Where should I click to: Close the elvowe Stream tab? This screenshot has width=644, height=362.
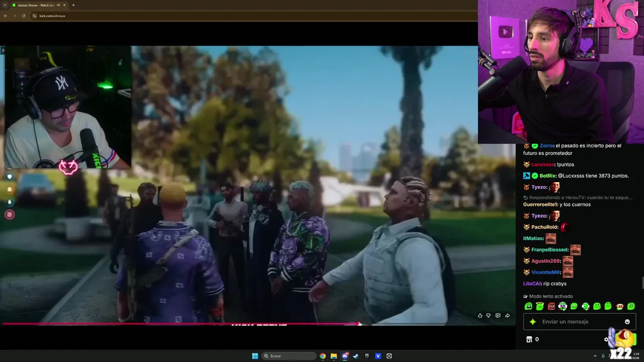point(65,5)
